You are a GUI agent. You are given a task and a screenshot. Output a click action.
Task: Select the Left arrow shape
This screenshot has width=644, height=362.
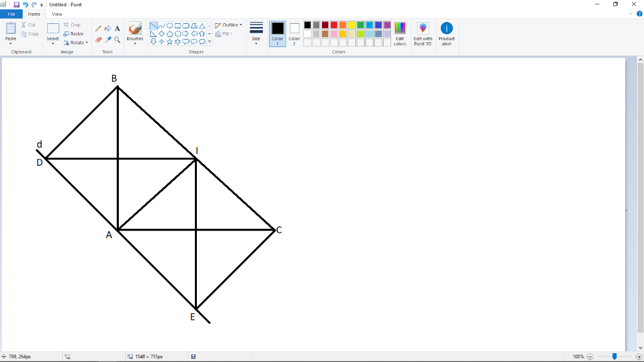tap(194, 34)
